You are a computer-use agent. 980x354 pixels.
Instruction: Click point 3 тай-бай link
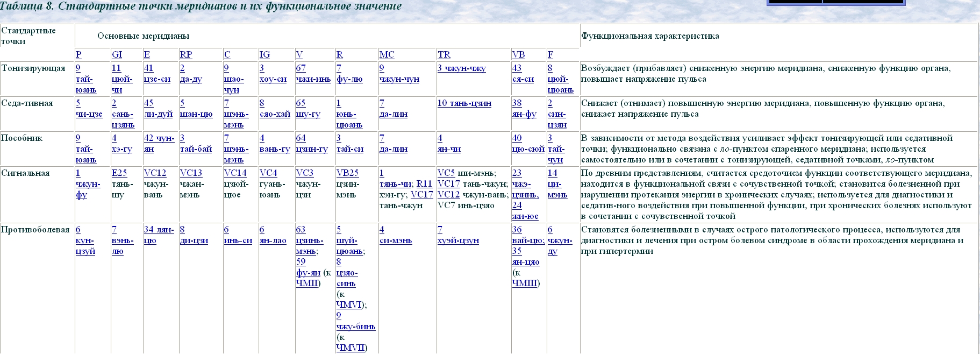[196, 144]
